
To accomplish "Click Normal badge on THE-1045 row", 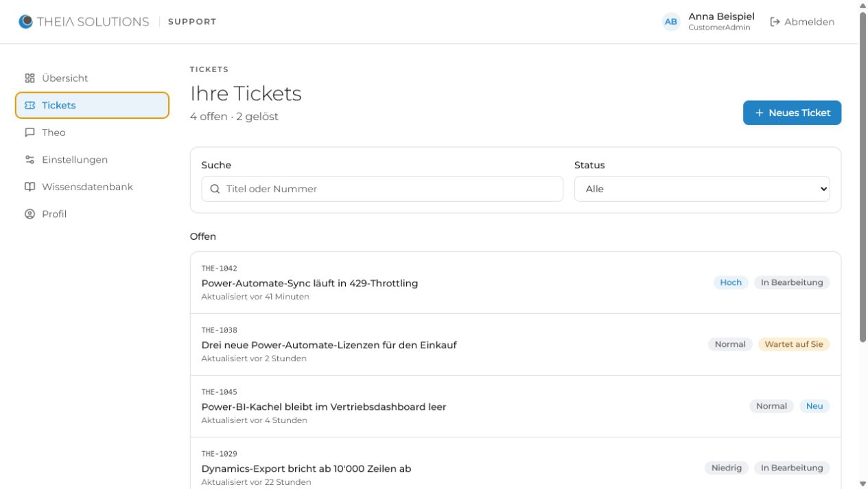I will pos(771,406).
